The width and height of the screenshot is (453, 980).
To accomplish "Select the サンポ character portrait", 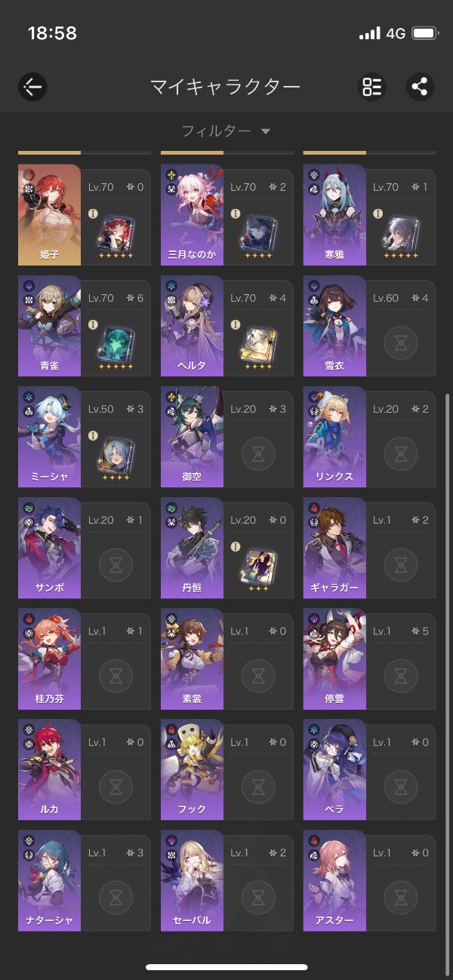I will click(49, 548).
